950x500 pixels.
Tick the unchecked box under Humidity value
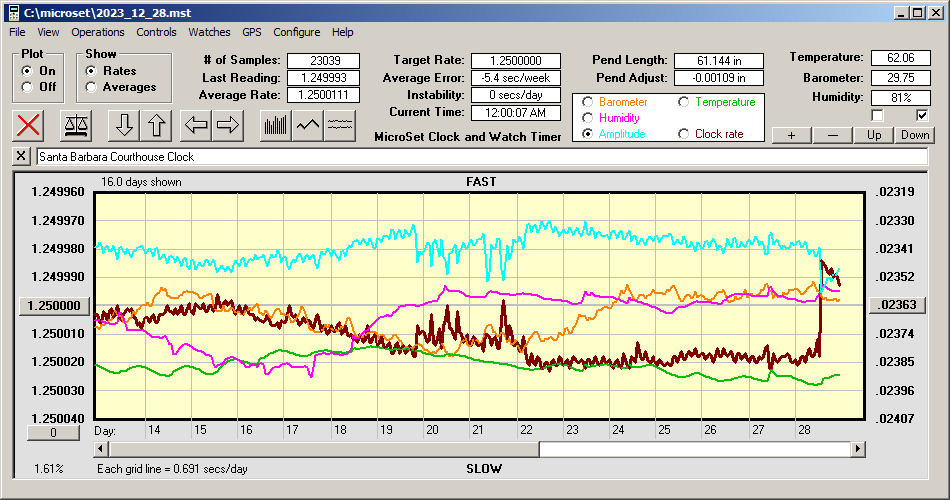coord(877,115)
